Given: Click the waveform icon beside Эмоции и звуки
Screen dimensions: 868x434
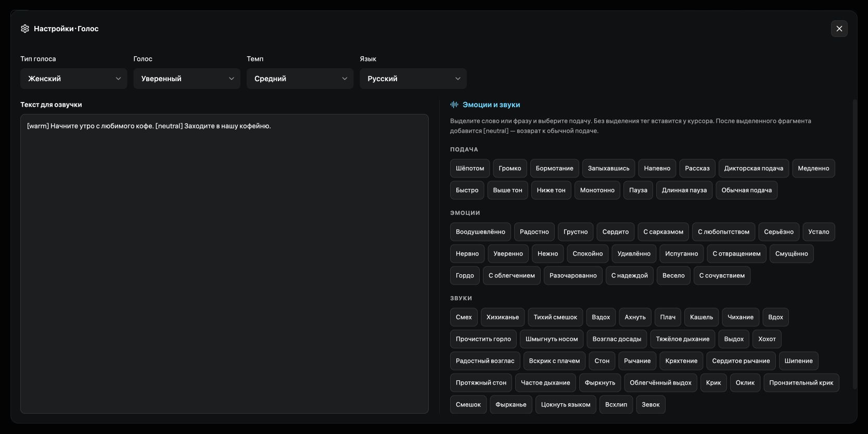Looking at the screenshot, I should coord(454,105).
